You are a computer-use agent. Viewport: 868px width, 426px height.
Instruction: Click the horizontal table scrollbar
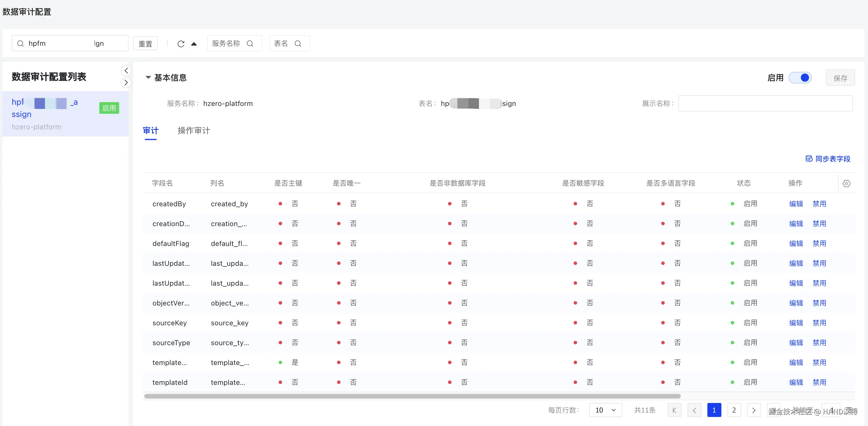click(412, 396)
